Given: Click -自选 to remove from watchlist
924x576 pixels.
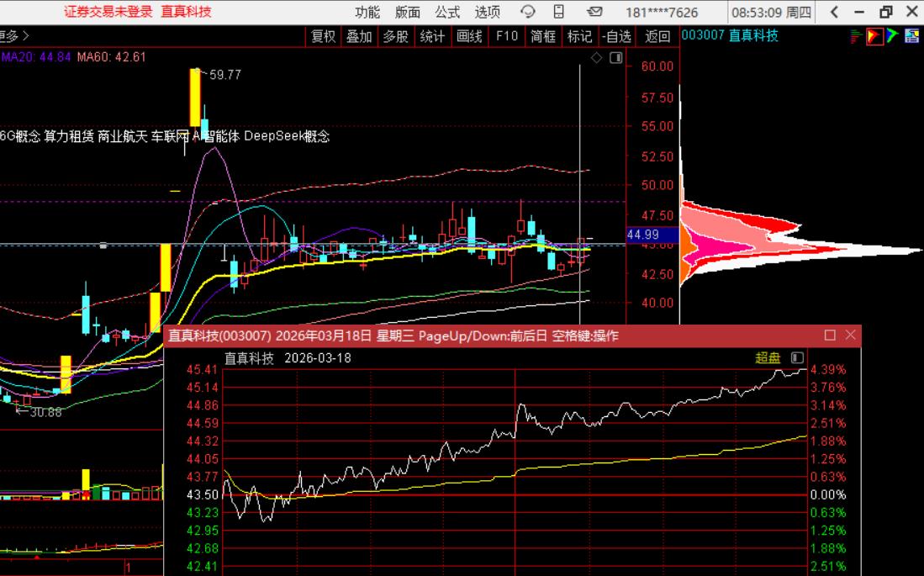Looking at the screenshot, I should (x=617, y=36).
